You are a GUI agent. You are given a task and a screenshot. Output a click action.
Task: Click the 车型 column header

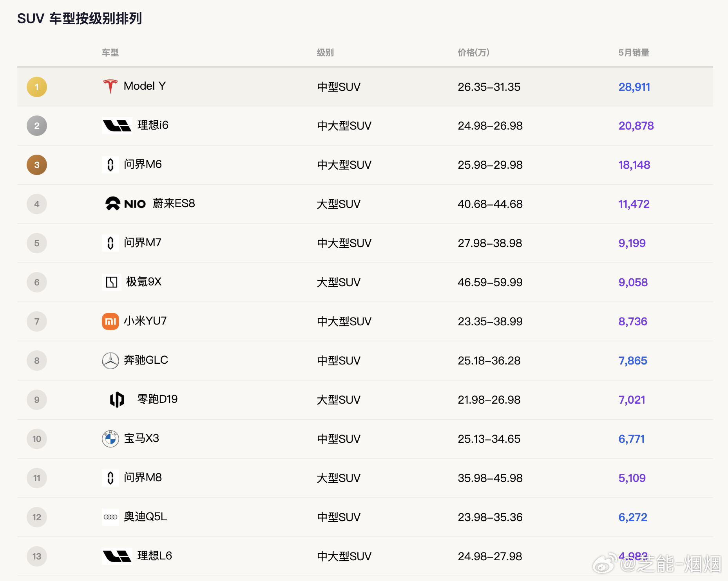[110, 52]
